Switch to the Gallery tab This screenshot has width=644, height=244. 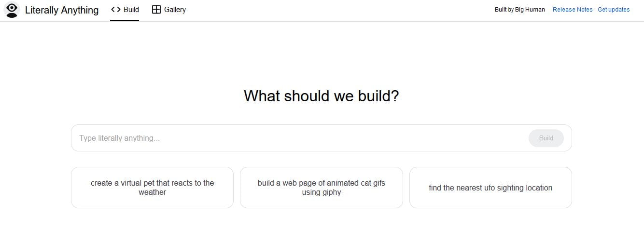[169, 10]
